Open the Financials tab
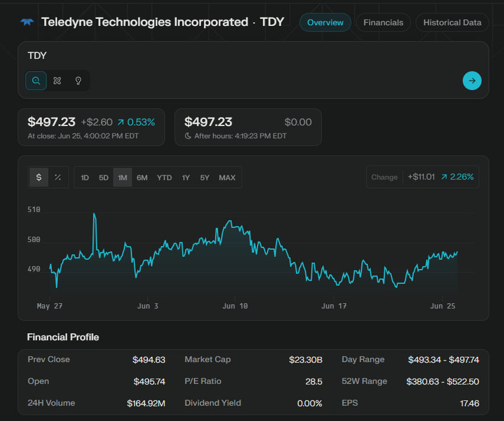The width and height of the screenshot is (504, 421). 383,22
